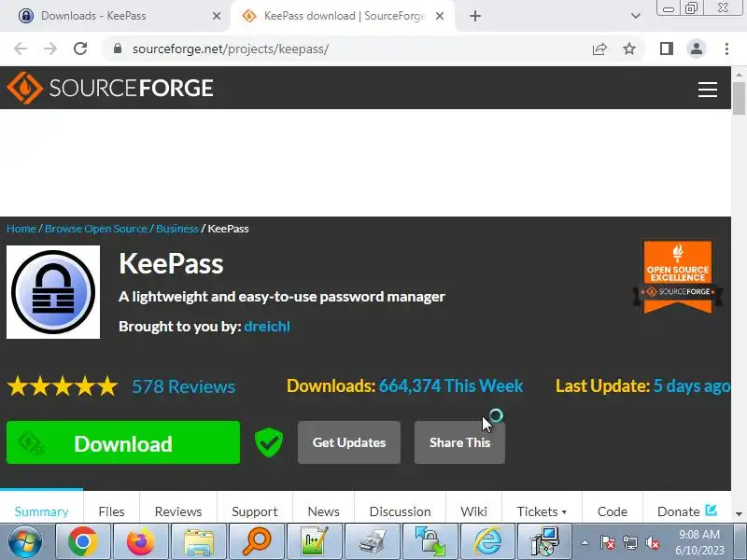
Task: Click the browser forward arrow
Action: click(50, 49)
